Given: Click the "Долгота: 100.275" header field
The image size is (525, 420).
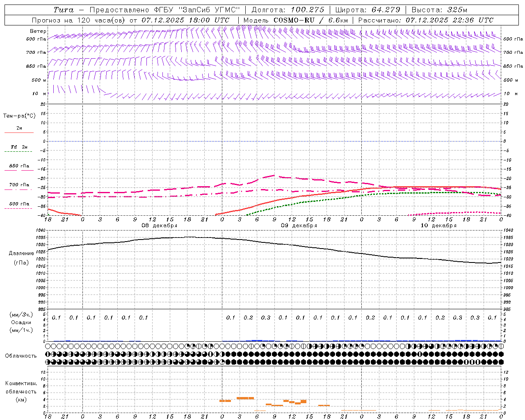Looking at the screenshot, I should [288, 10].
